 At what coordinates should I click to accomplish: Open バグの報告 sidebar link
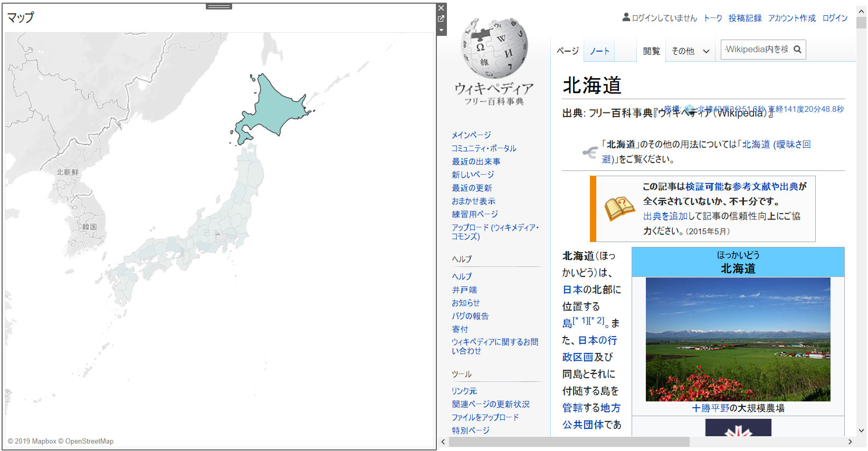tap(470, 316)
